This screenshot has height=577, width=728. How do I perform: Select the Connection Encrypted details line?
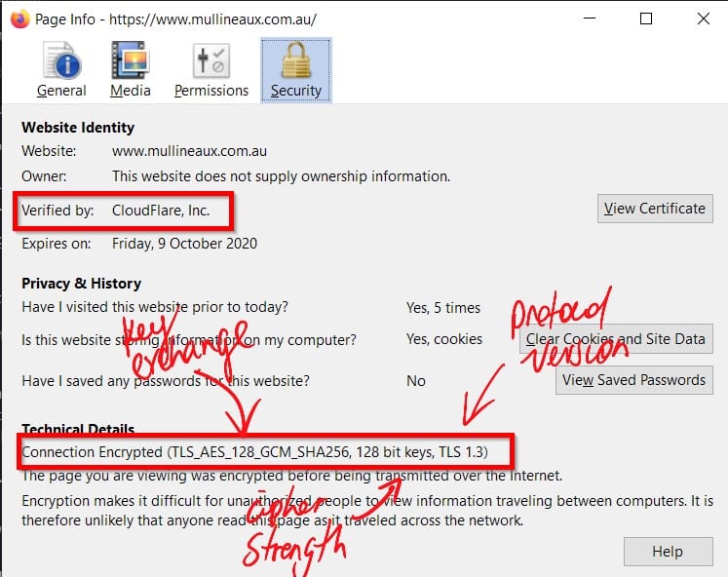[x=254, y=453]
